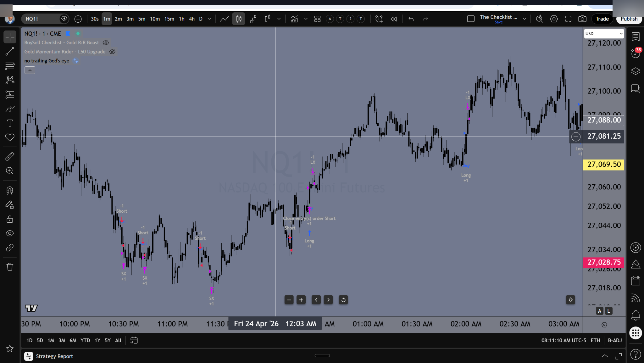Click the Publish button

(629, 19)
